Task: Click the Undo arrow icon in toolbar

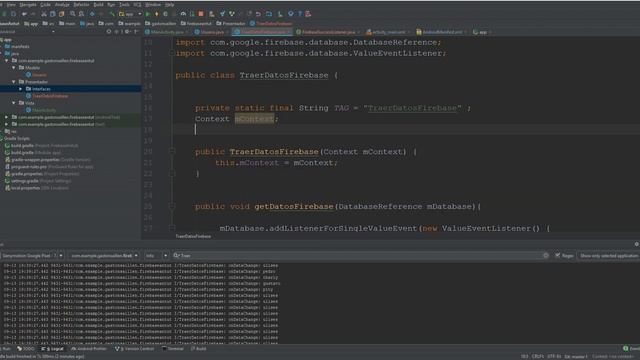Action: pyautogui.click(x=24, y=14)
